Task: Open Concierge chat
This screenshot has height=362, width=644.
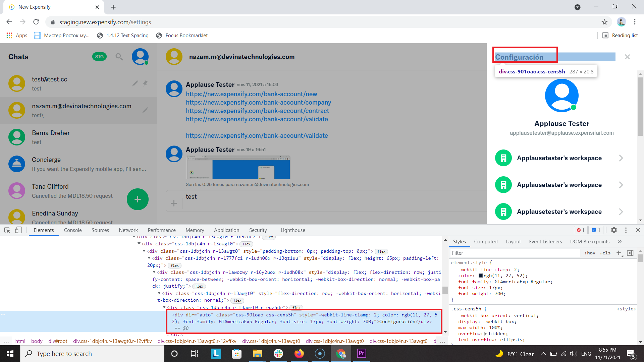Action: [78, 164]
